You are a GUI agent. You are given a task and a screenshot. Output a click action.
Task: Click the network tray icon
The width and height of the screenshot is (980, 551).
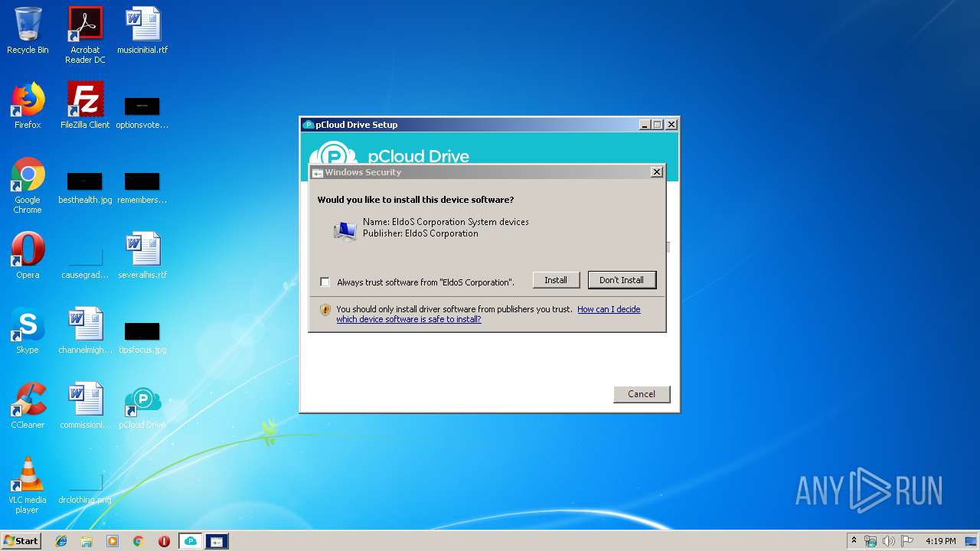(871, 541)
